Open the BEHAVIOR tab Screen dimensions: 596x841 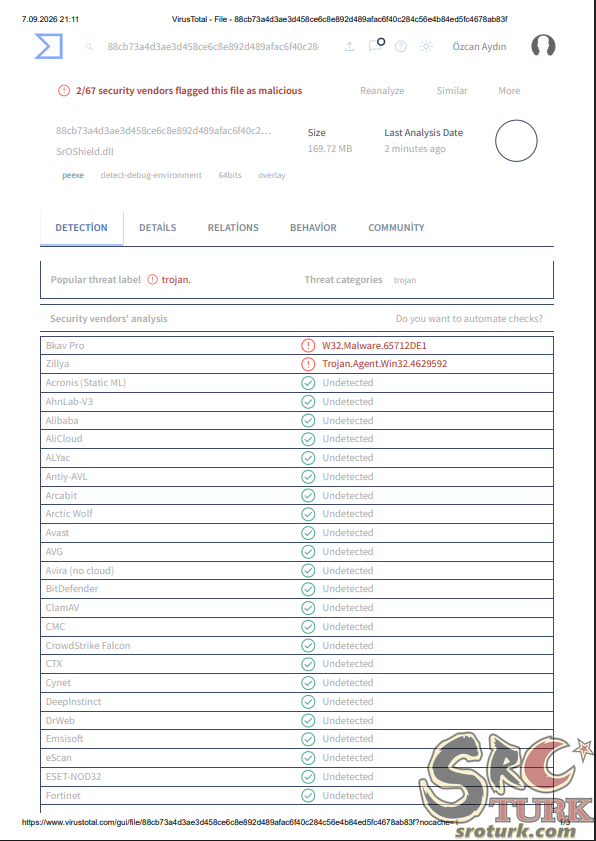(313, 227)
